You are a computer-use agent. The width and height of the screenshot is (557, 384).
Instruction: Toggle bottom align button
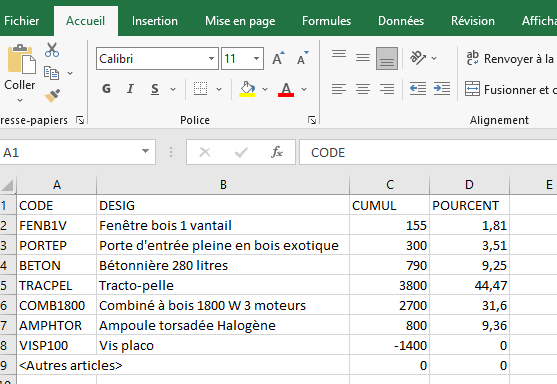(x=387, y=59)
